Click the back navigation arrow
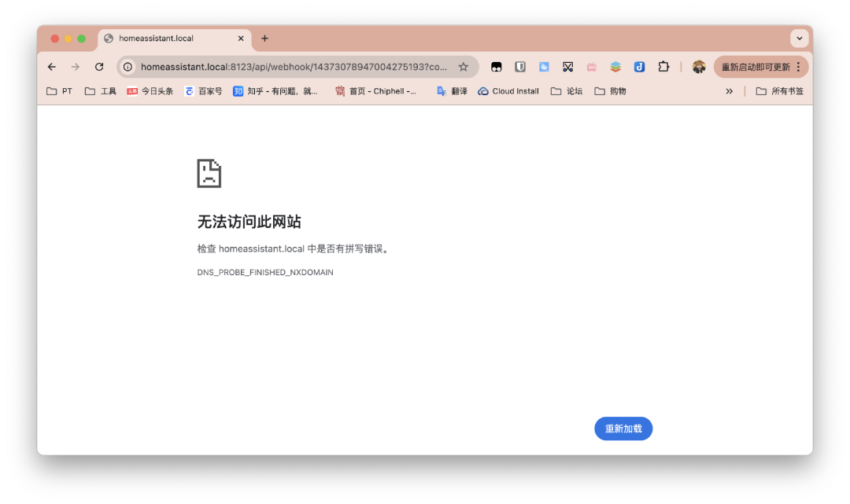This screenshot has height=504, width=850. click(52, 67)
